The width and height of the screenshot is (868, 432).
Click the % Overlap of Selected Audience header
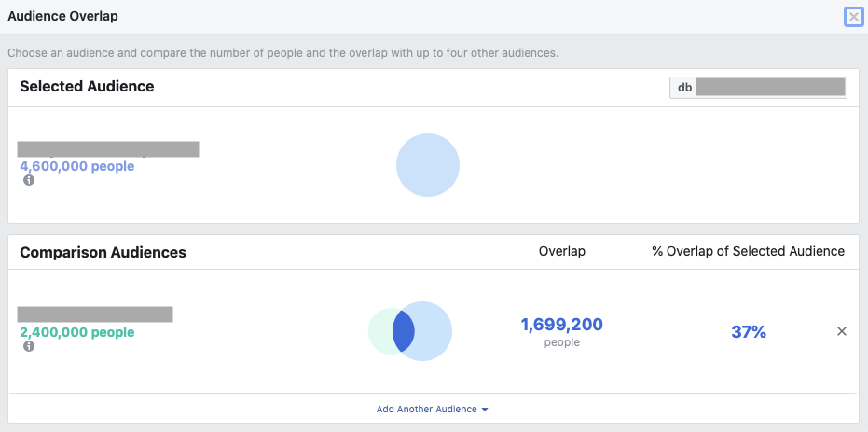[748, 252]
